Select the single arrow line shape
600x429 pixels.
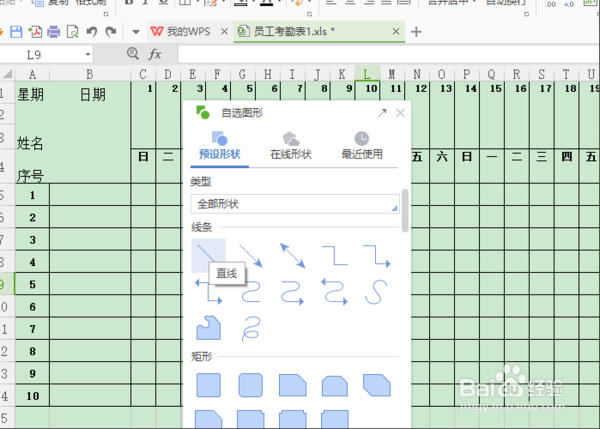(x=251, y=256)
